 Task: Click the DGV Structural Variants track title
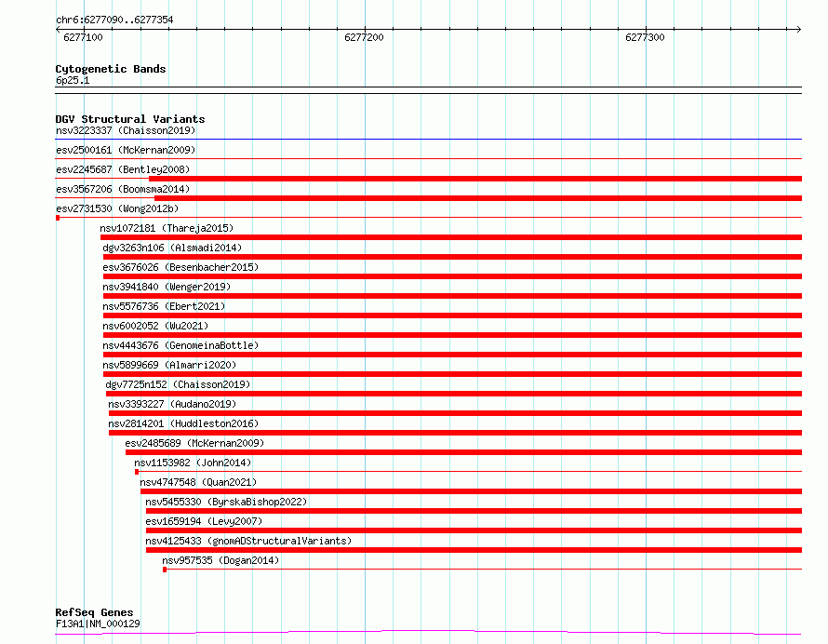point(130,119)
